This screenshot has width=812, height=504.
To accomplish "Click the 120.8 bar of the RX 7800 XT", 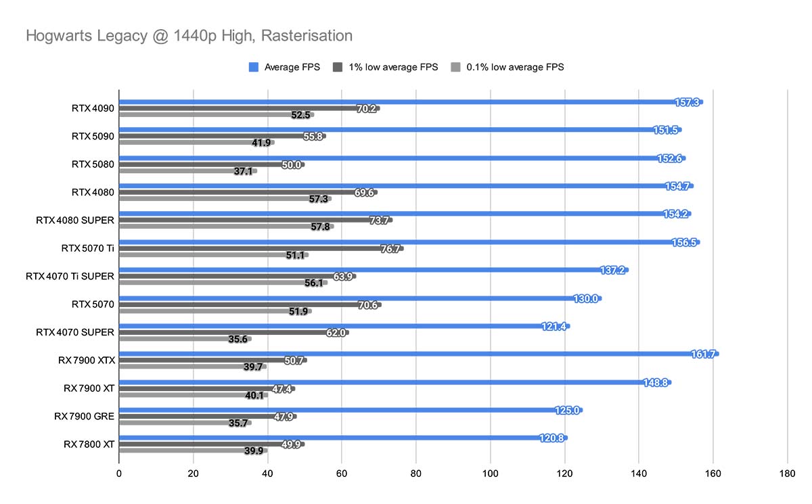I will (338, 438).
